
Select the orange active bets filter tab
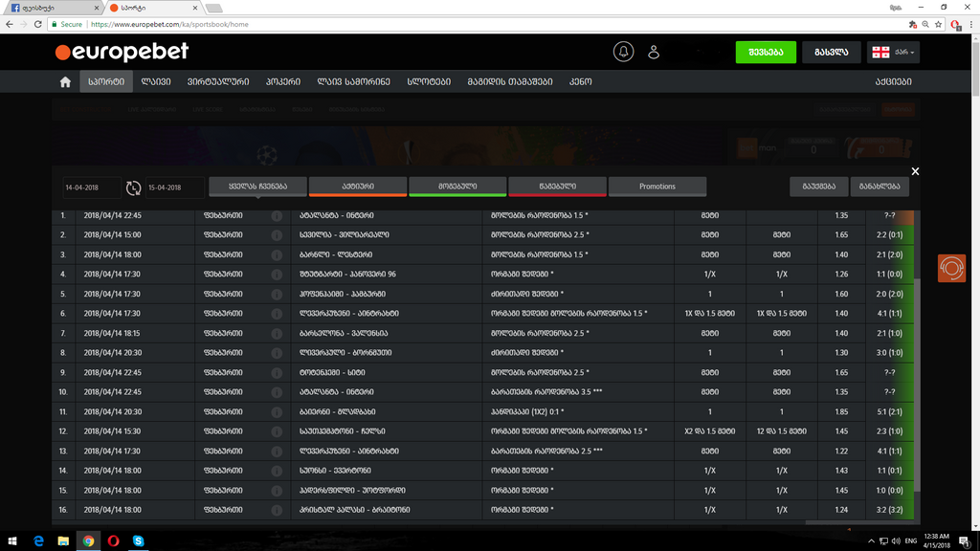tap(358, 187)
